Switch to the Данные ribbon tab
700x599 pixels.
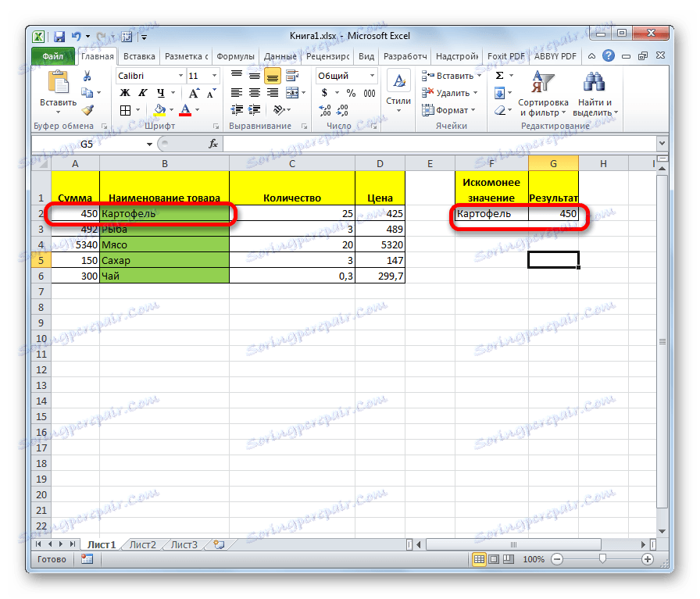click(280, 56)
